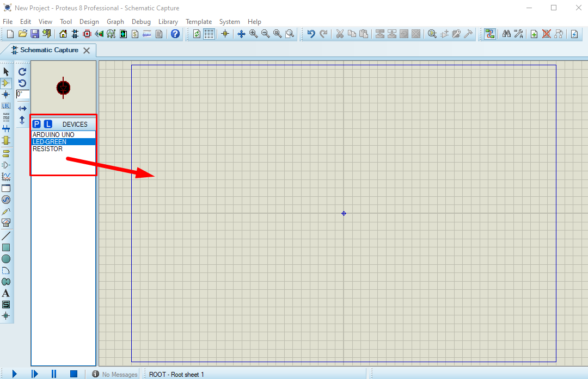Toggle the false origin crosshair

point(225,34)
